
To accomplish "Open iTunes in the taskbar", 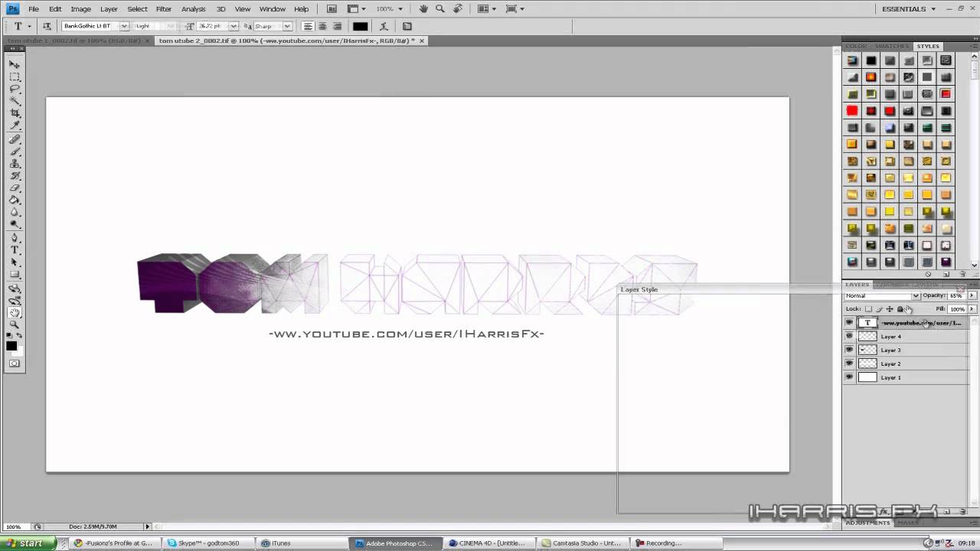I will coord(302,543).
